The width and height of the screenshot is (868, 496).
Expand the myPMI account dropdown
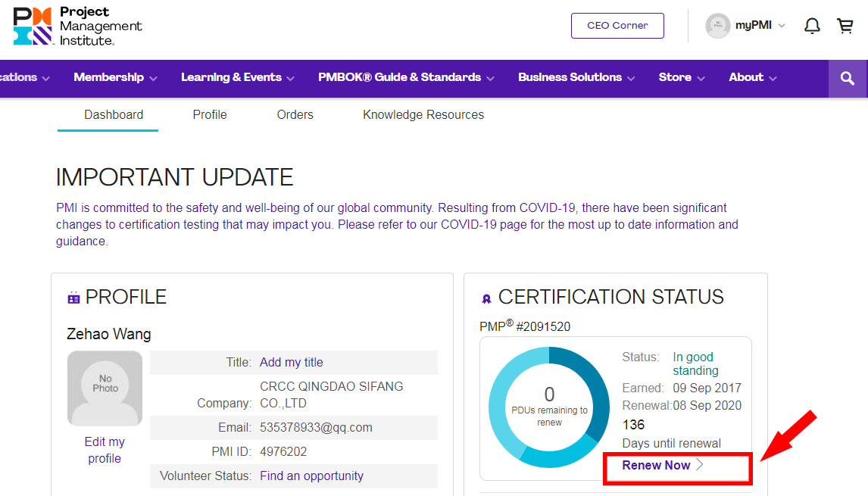click(760, 26)
